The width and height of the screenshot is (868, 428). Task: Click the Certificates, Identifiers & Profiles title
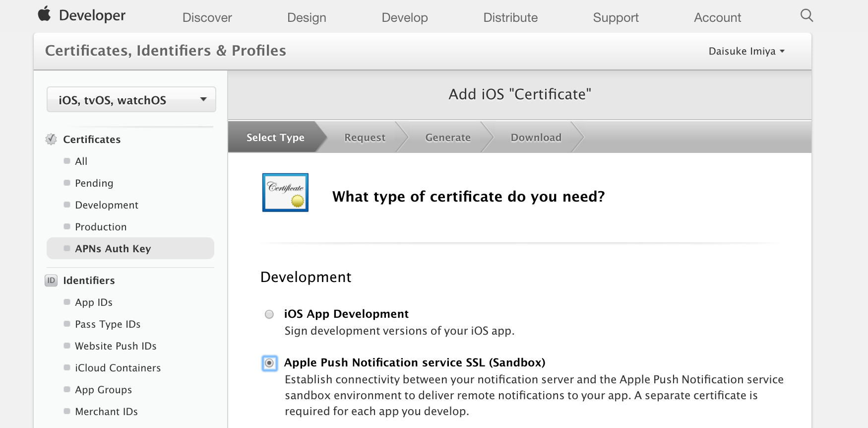pyautogui.click(x=166, y=51)
